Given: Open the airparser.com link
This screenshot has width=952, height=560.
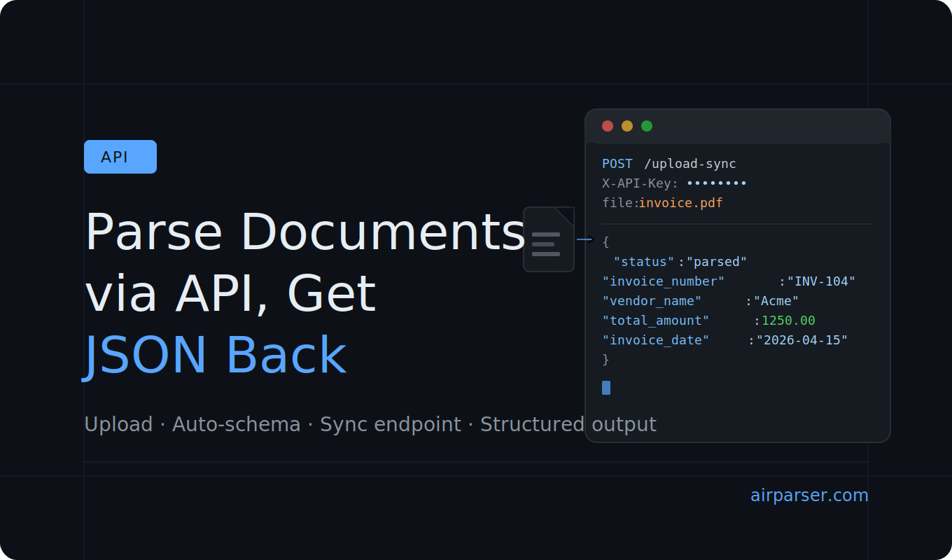Looking at the screenshot, I should pos(809,496).
